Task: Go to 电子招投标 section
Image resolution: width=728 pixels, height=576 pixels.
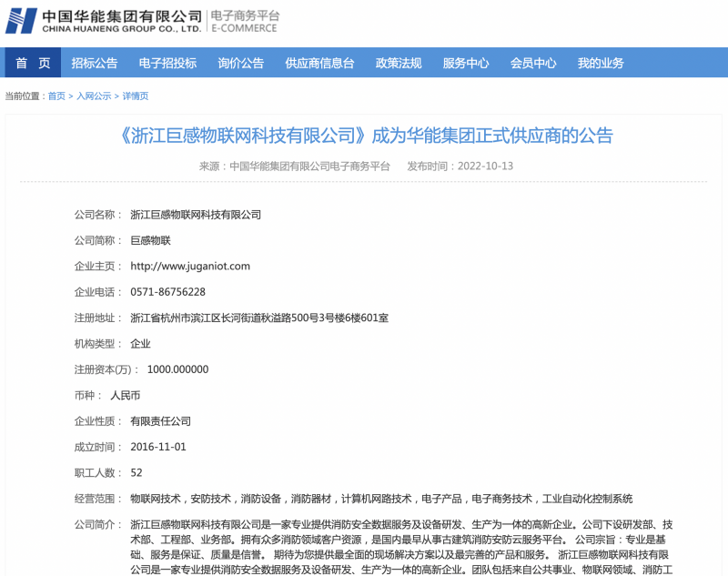Action: point(167,63)
